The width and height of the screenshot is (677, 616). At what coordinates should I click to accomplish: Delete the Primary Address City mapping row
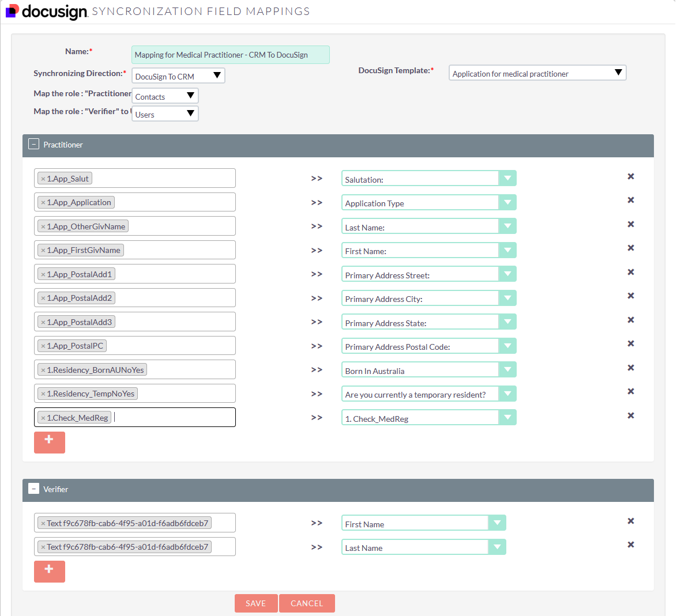coord(630,296)
